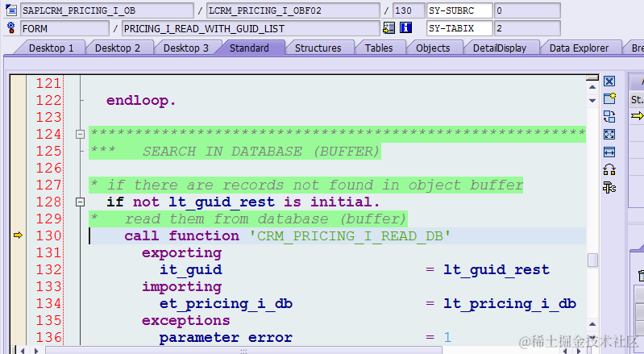This screenshot has height=354, width=644.
Task: Click the editor split handle above the scrollbar
Action: [x=592, y=77]
